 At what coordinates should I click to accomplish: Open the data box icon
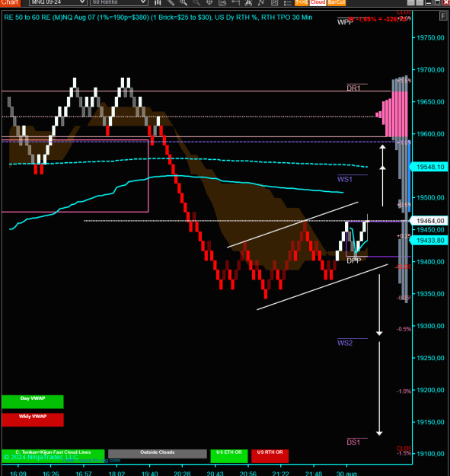(x=222, y=2)
